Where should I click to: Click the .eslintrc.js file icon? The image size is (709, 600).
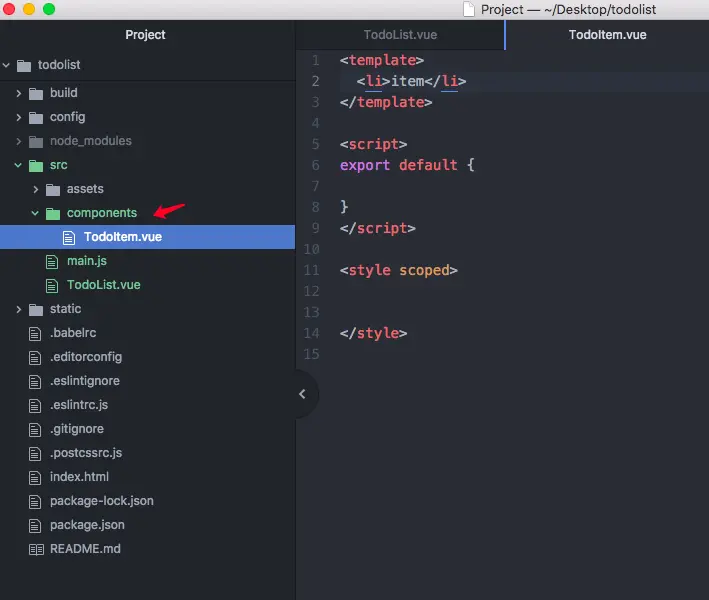(35, 406)
